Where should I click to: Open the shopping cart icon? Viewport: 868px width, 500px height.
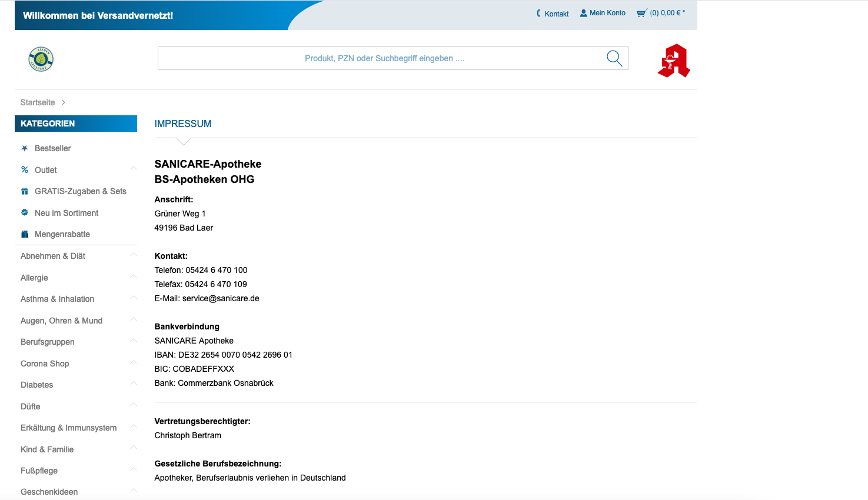click(x=641, y=13)
